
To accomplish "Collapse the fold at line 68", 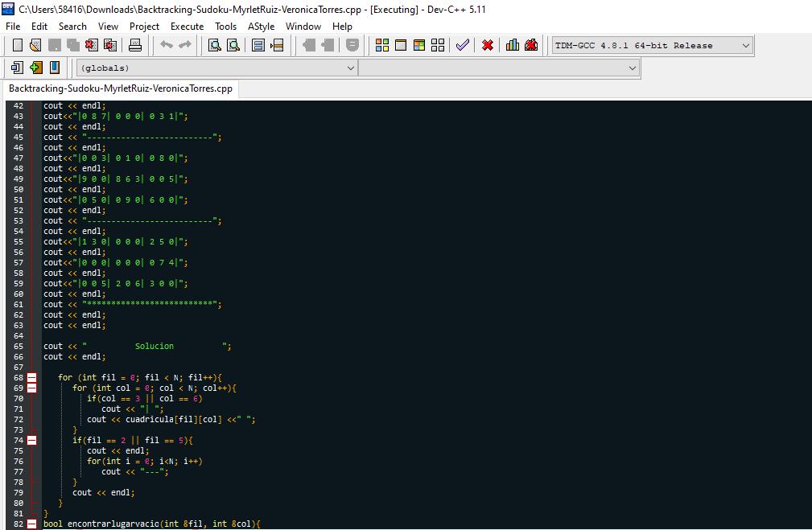I will [x=31, y=378].
